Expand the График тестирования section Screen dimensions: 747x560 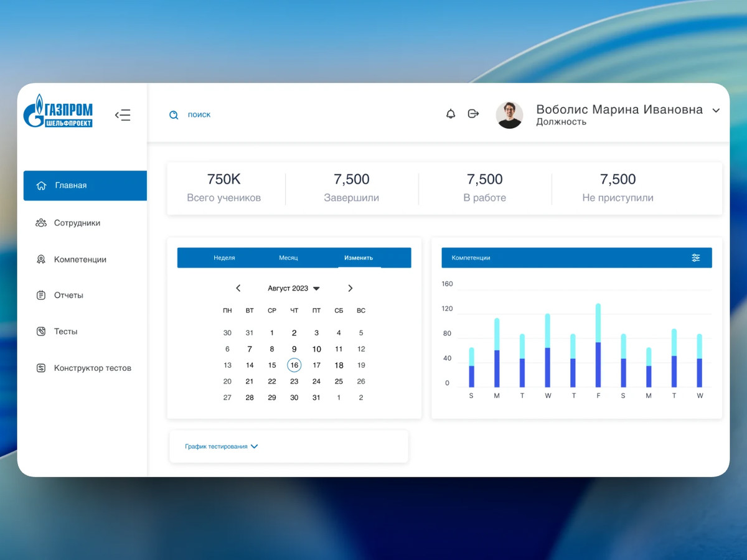222,446
